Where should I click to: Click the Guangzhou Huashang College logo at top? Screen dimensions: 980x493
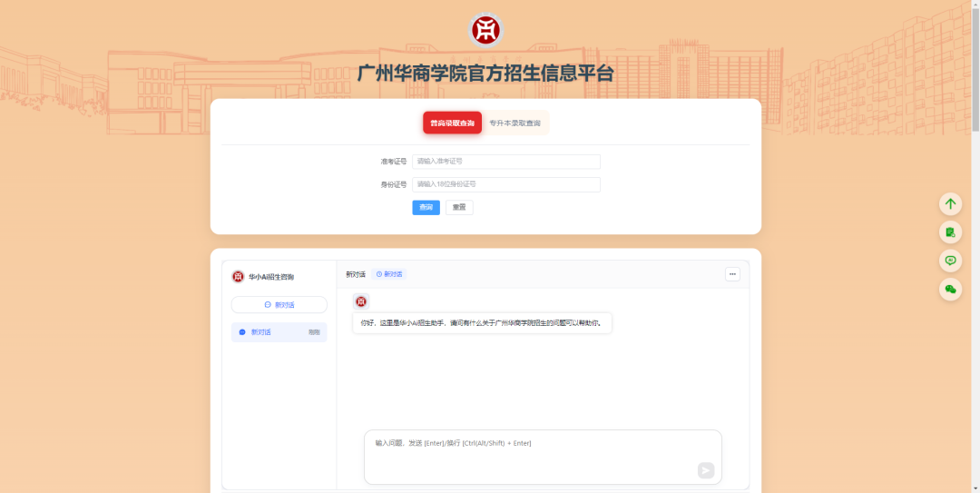click(485, 30)
